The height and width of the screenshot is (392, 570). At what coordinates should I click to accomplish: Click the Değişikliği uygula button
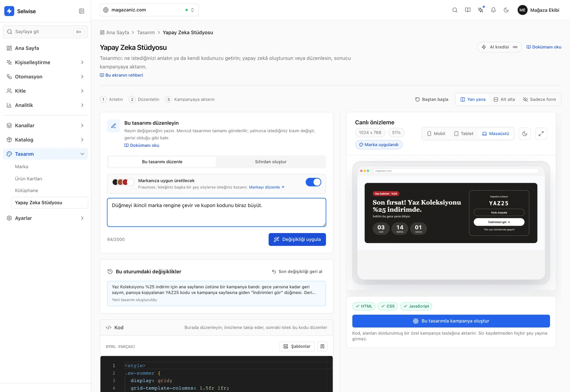point(297,239)
